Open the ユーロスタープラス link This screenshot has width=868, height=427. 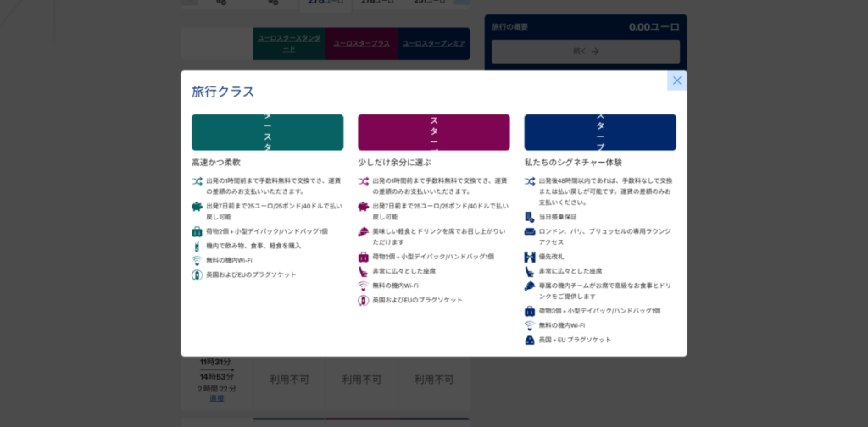(361, 43)
